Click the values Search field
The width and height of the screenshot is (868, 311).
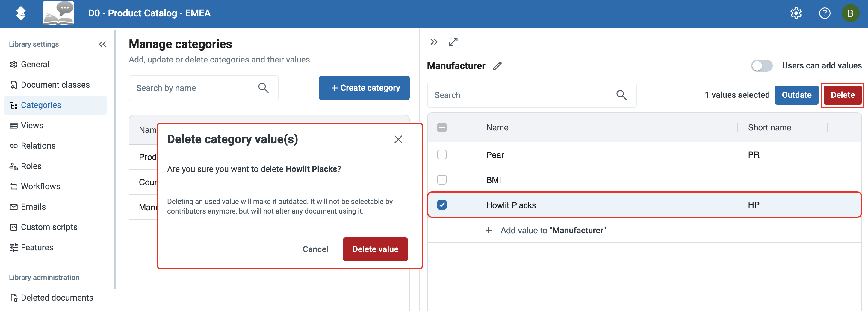tap(531, 95)
